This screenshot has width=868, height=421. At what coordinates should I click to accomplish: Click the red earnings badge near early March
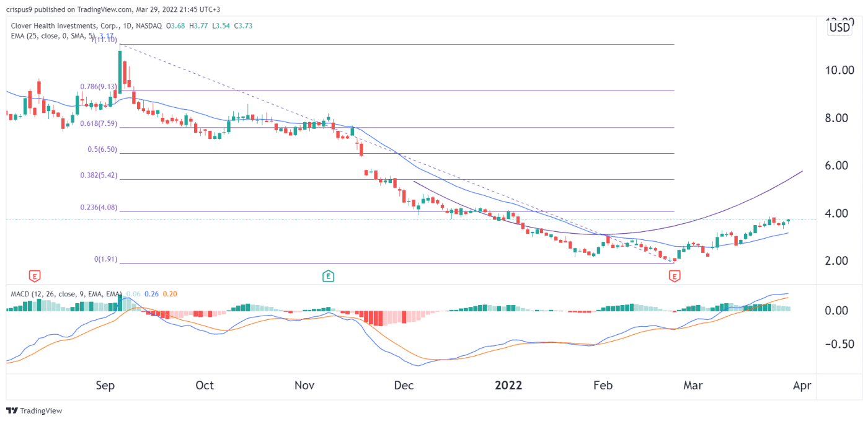[x=676, y=275]
